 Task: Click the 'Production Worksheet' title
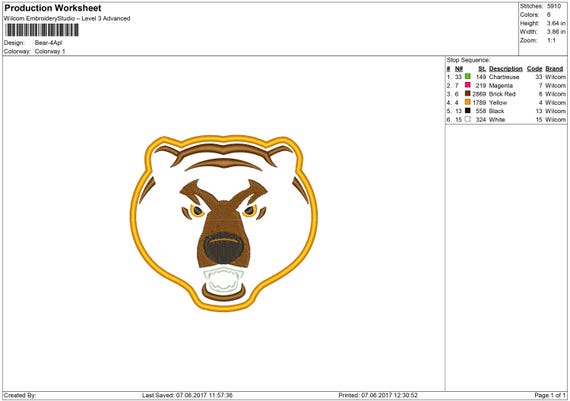pos(53,8)
